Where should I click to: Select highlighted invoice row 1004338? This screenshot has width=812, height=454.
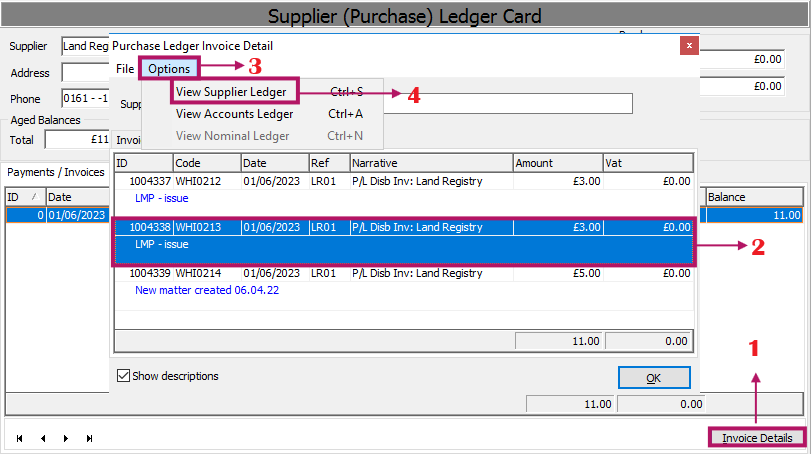click(x=404, y=242)
